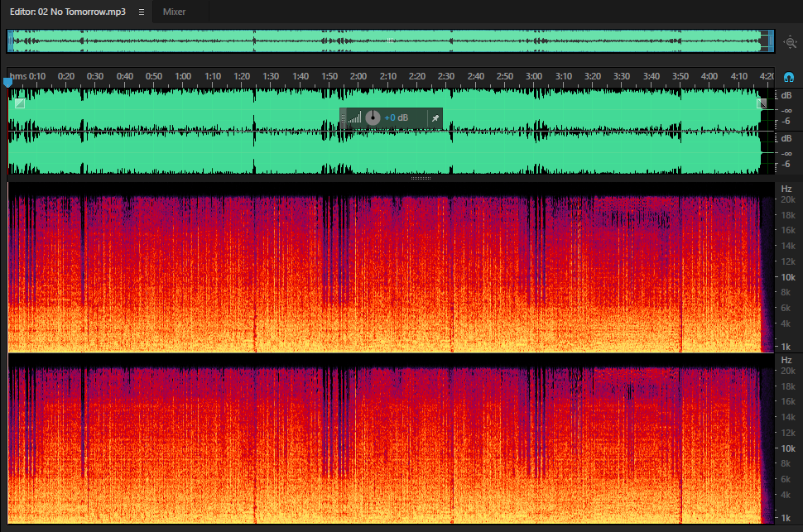The height and width of the screenshot is (532, 803).
Task: Click the fade in handle on waveform
Action: point(20,103)
